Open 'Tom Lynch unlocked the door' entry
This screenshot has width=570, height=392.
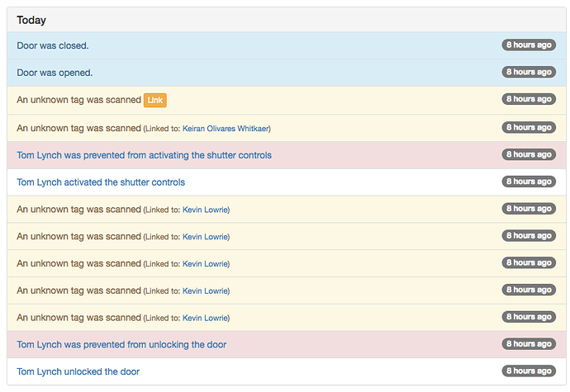(78, 371)
